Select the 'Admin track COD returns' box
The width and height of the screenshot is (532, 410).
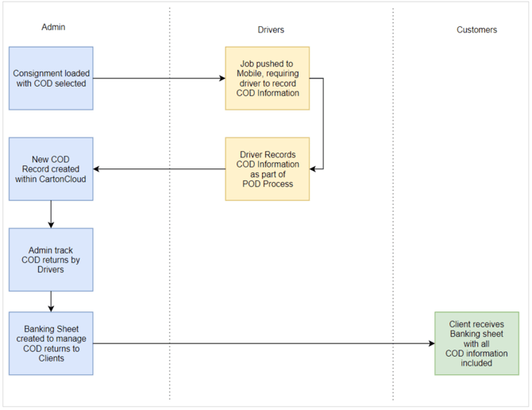(51, 259)
